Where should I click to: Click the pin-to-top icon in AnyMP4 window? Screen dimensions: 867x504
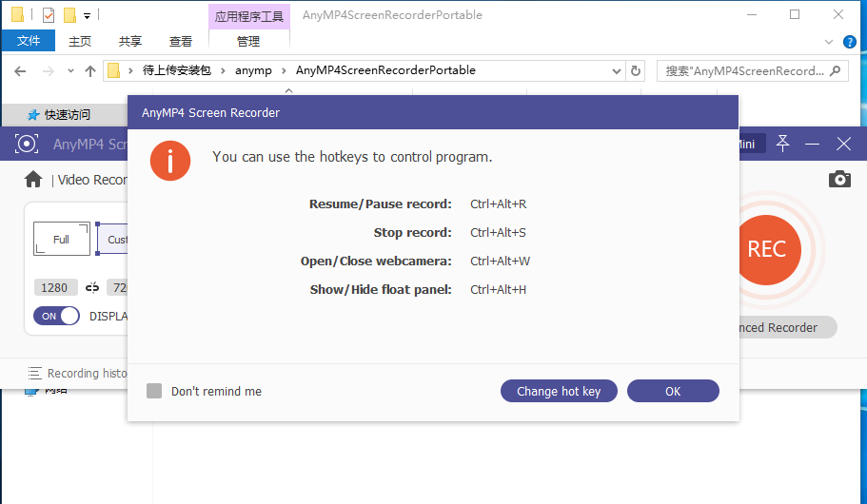click(x=782, y=144)
